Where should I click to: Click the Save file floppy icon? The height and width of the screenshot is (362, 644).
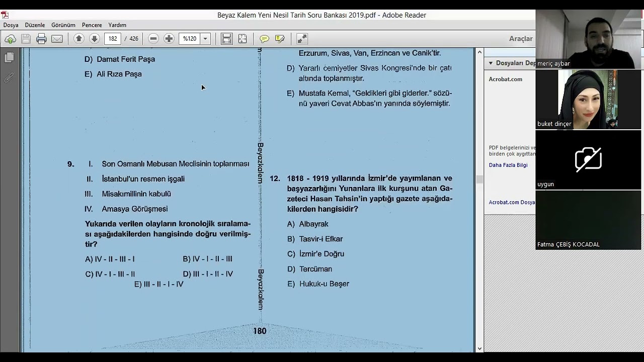pyautogui.click(x=26, y=39)
